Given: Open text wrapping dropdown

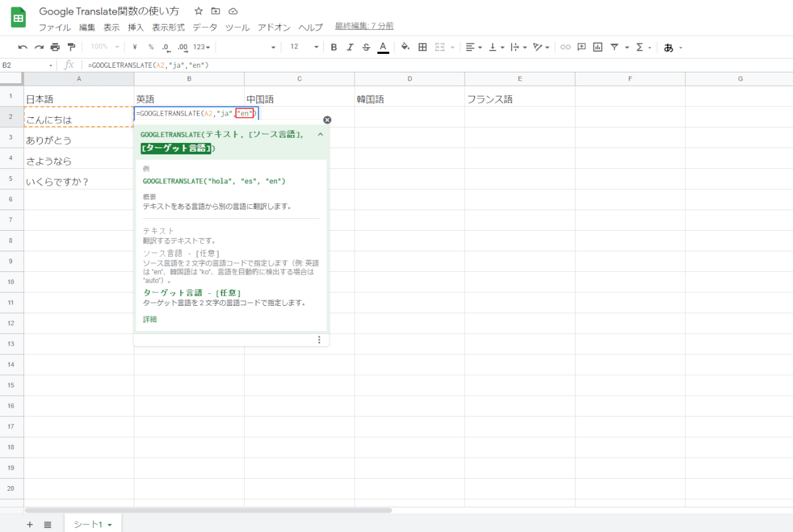Looking at the screenshot, I should tap(518, 47).
